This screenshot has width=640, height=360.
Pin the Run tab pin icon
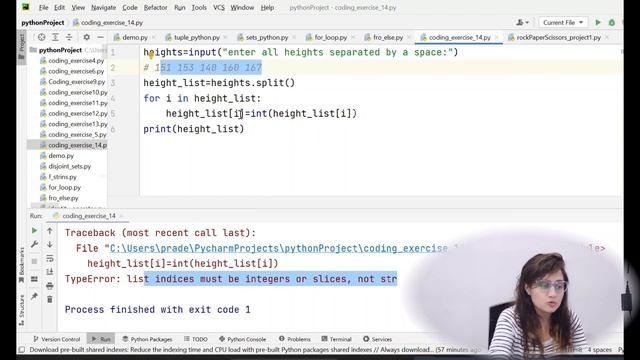(34, 296)
